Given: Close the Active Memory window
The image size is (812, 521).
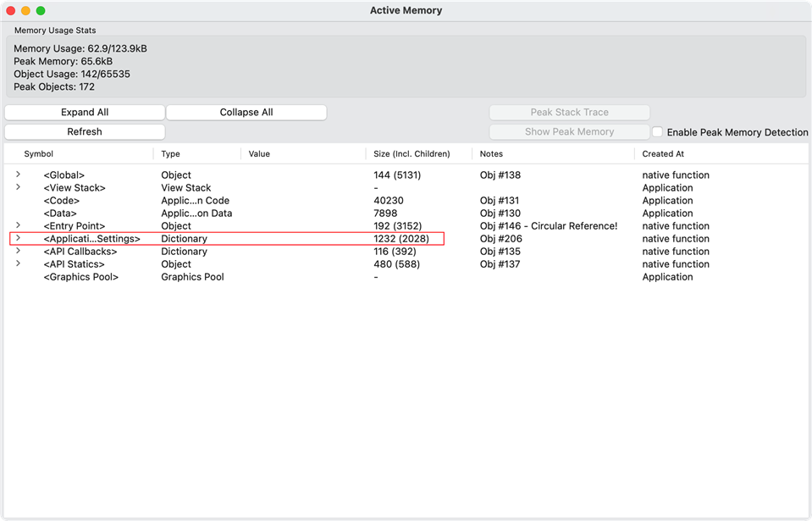Looking at the screenshot, I should [10, 10].
